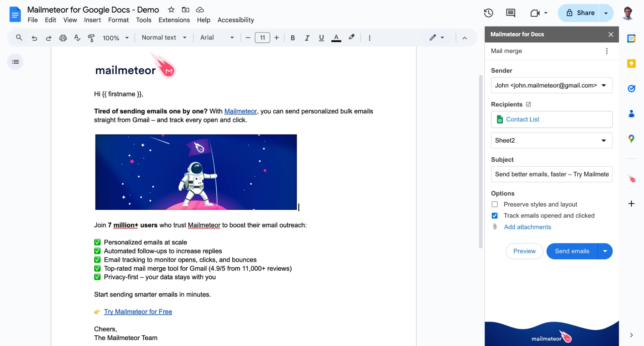Click the font size field 11
The width and height of the screenshot is (644, 346).
coord(262,37)
